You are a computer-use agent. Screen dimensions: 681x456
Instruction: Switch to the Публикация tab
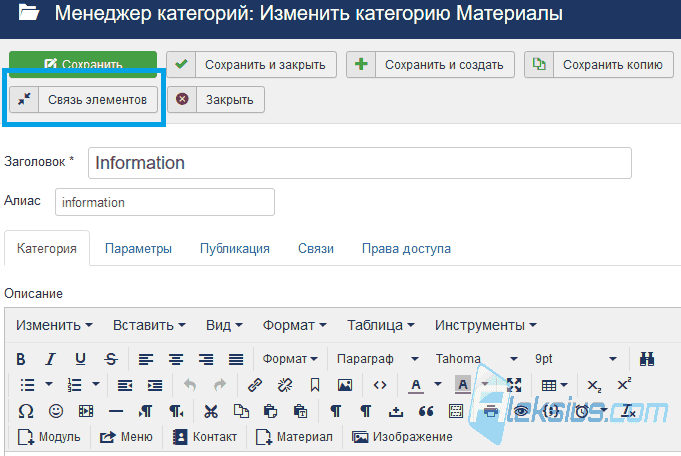[x=235, y=248]
